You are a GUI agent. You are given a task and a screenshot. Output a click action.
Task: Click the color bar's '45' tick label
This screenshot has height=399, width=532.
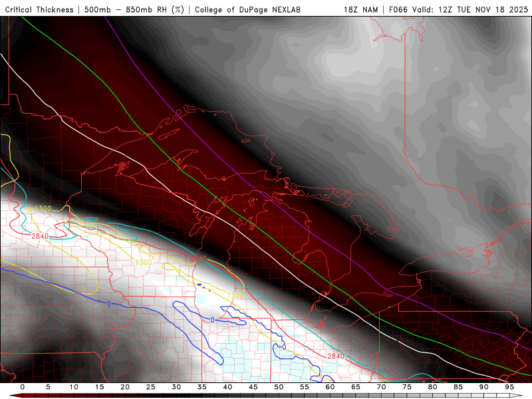[x=253, y=387]
